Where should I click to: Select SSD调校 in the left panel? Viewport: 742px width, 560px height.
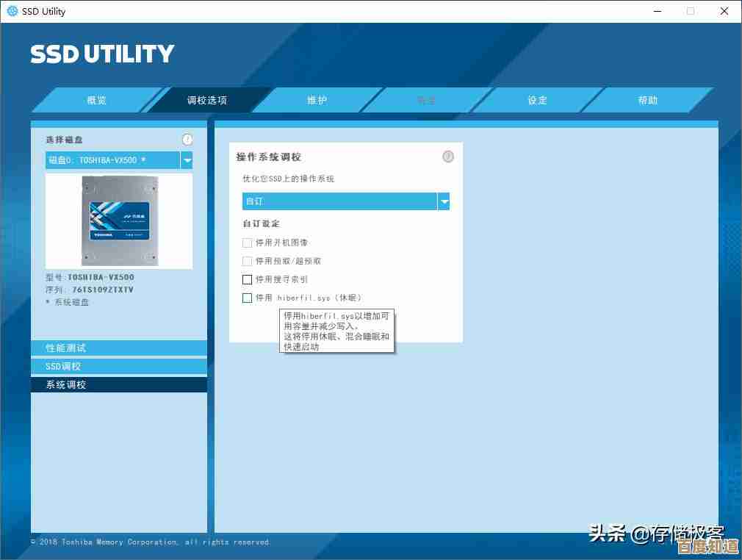[x=119, y=366]
